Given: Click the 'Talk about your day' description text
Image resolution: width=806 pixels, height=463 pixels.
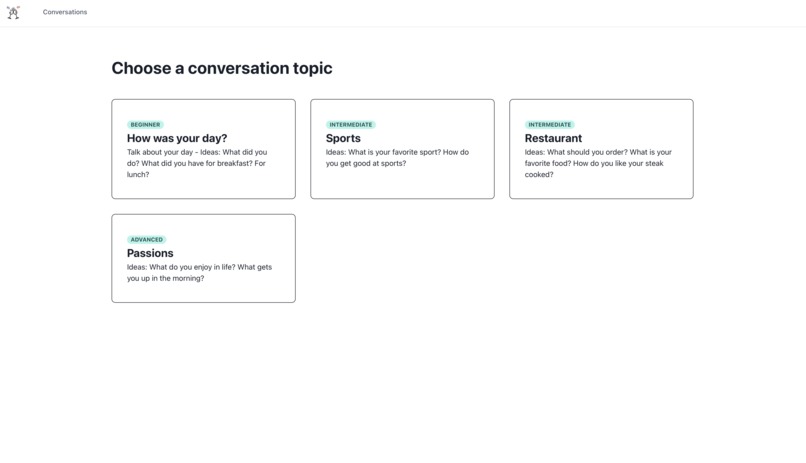Looking at the screenshot, I should pos(197,163).
